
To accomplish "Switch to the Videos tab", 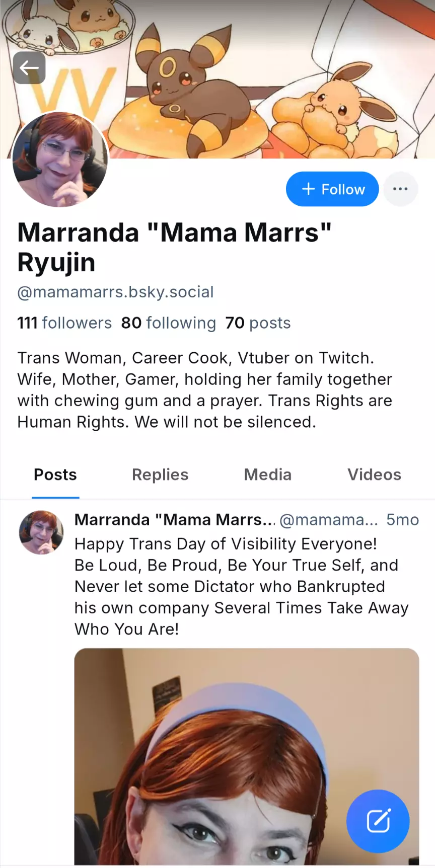I will coord(374,475).
